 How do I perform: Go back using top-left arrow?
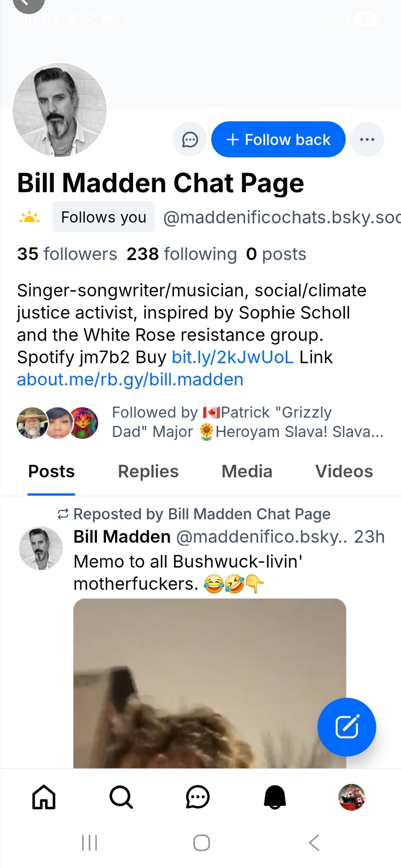click(29, 4)
